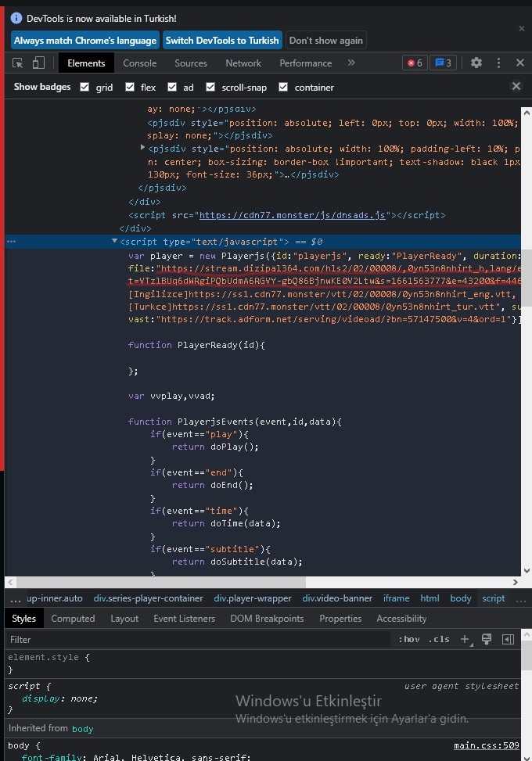Open the Accessibility pane tab
The image size is (532, 761).
point(401,619)
